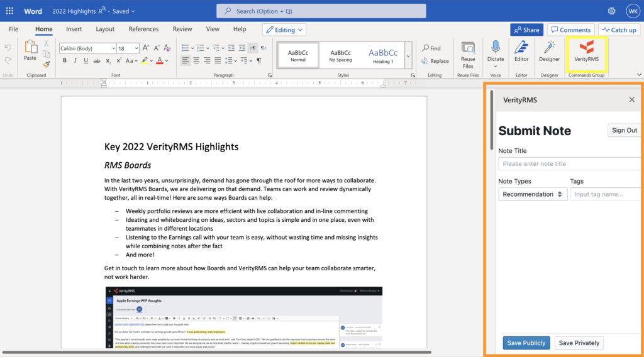The image size is (644, 357).
Task: Open the File menu
Action: [x=14, y=29]
